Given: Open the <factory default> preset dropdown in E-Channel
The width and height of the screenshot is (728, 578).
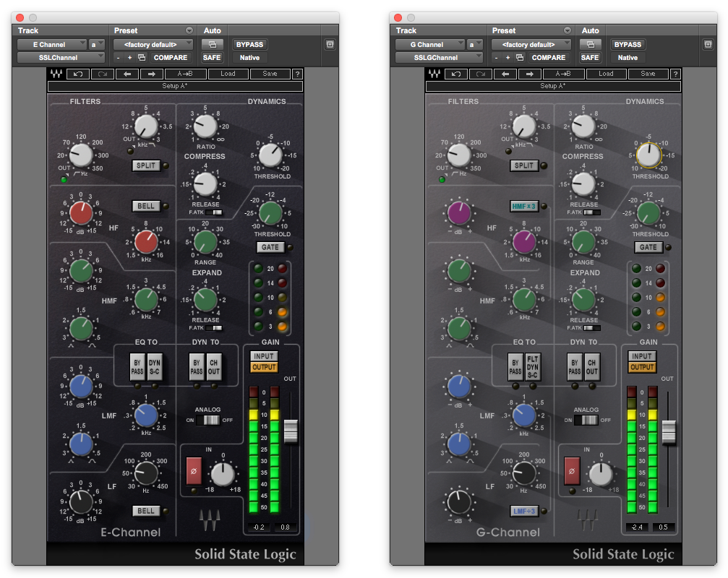Looking at the screenshot, I should pos(153,45).
